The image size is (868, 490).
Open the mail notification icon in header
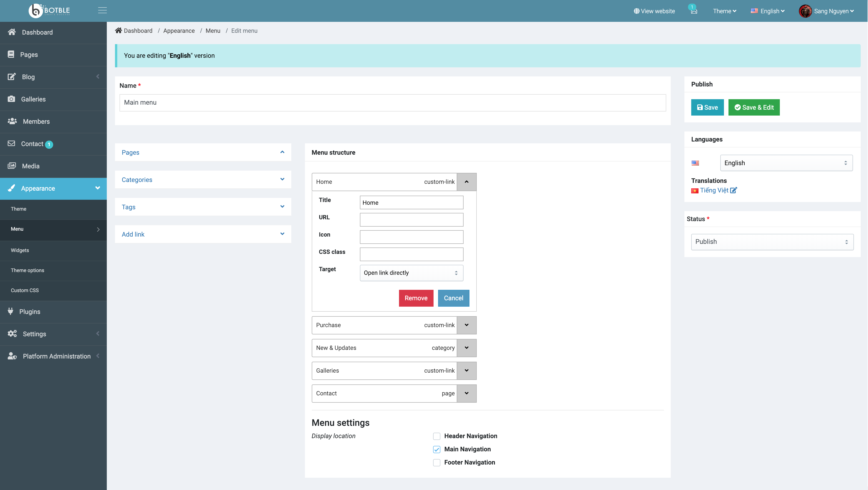click(694, 11)
